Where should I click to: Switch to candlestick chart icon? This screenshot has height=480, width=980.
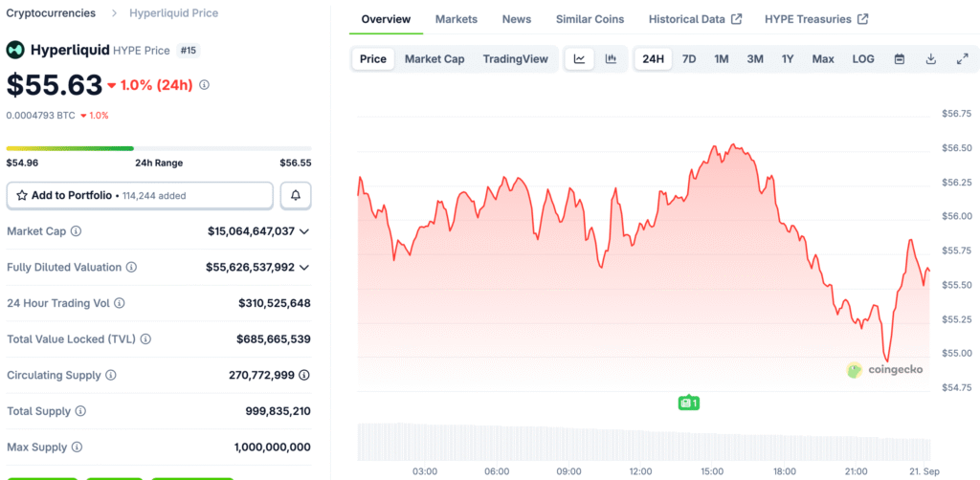tap(611, 59)
